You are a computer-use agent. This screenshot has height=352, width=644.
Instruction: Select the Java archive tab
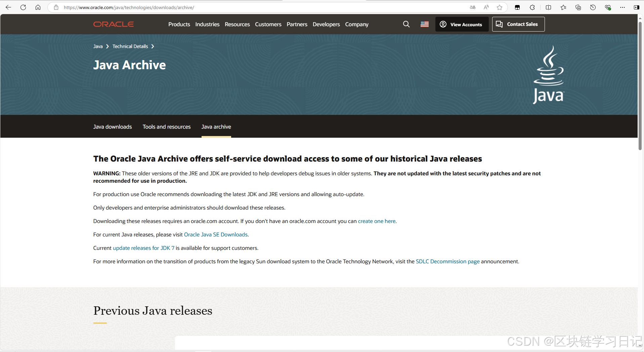[x=216, y=127]
